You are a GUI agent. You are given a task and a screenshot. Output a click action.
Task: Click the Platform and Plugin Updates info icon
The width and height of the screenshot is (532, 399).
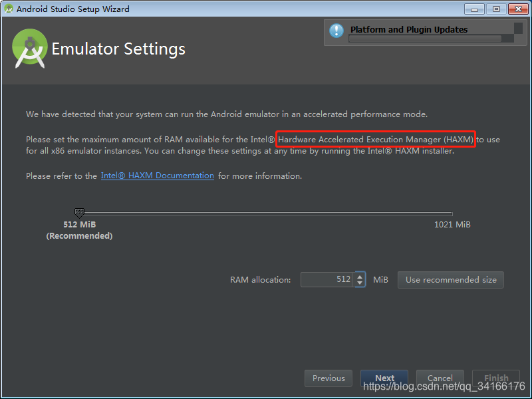336,31
